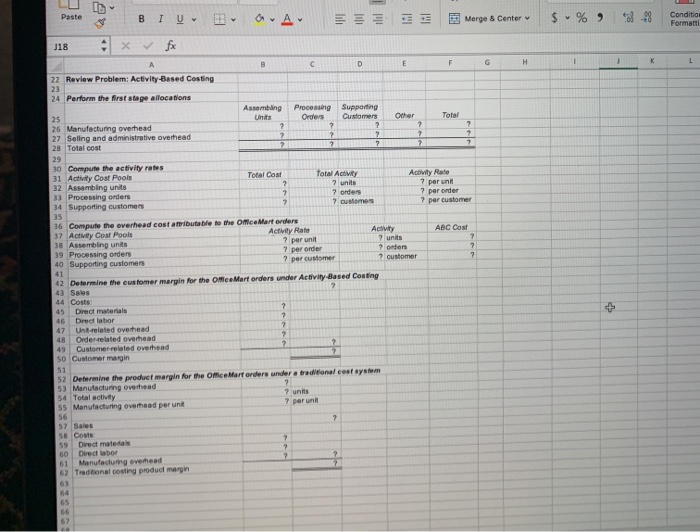Click 'Manufacturing overhead' in row 26
The height and width of the screenshot is (532, 700).
[x=109, y=129]
